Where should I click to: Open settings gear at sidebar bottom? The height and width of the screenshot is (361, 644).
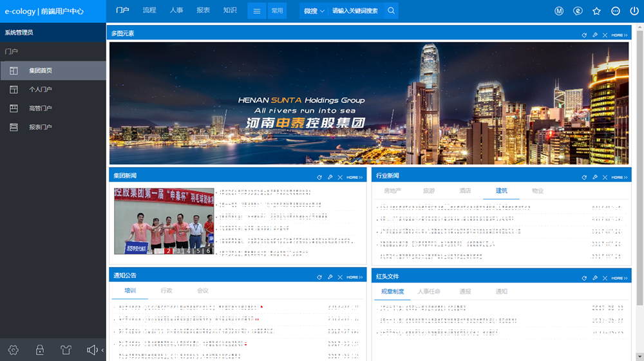tap(13, 350)
